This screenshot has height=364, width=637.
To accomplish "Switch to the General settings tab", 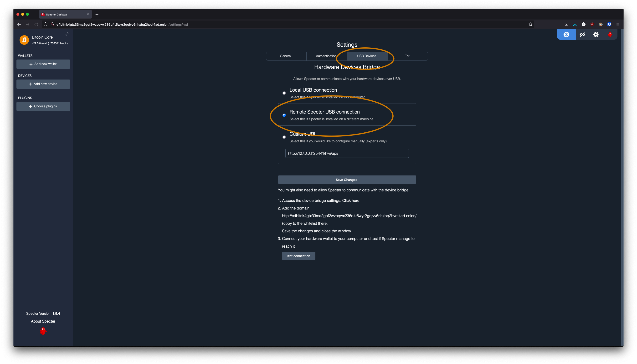I will coord(286,56).
